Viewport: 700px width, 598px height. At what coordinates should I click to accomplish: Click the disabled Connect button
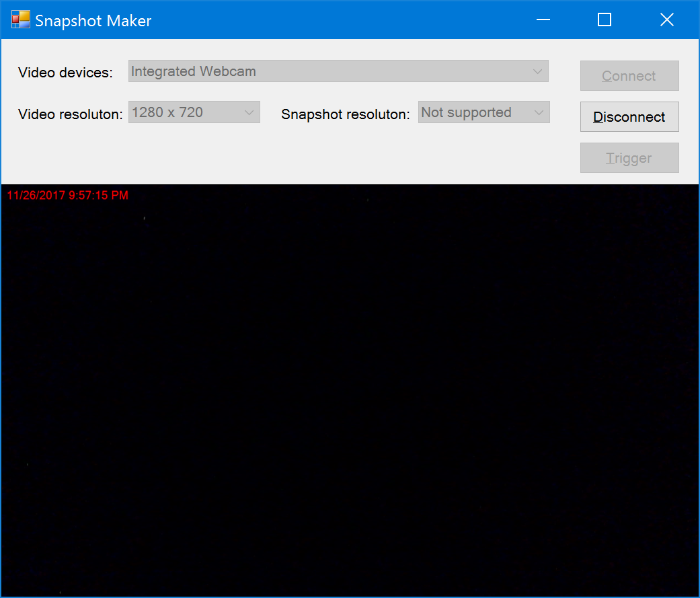click(629, 75)
